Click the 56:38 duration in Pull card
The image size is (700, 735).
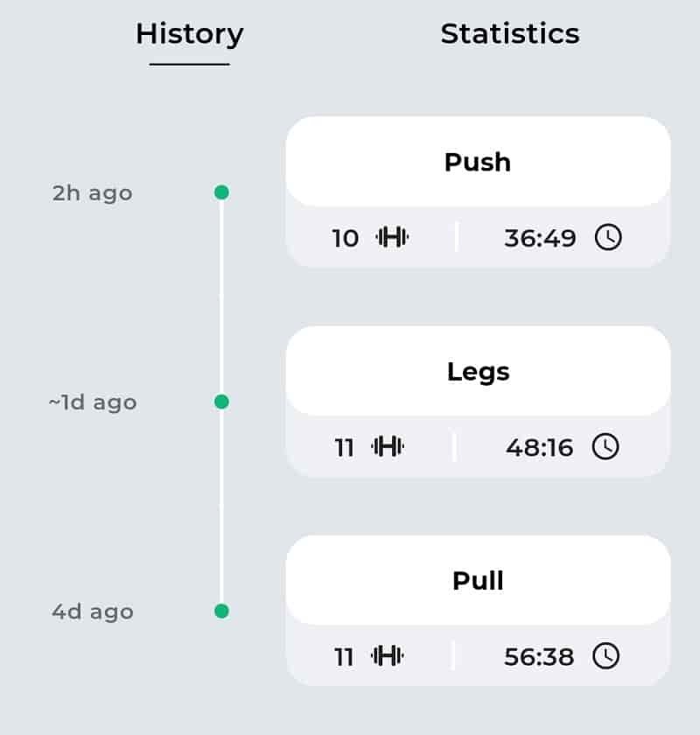coord(539,656)
